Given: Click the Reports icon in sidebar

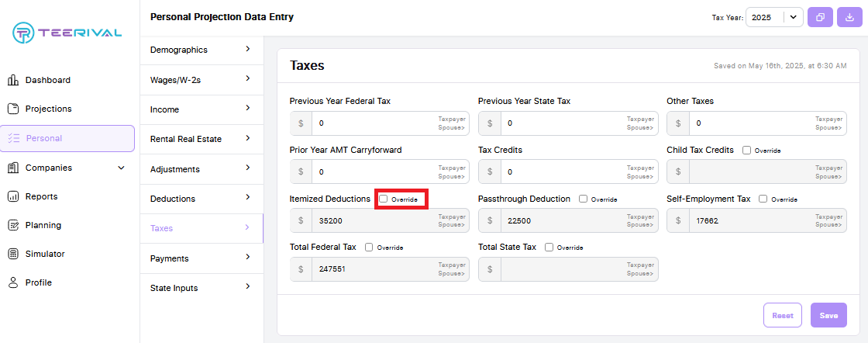Looking at the screenshot, I should tap(13, 196).
